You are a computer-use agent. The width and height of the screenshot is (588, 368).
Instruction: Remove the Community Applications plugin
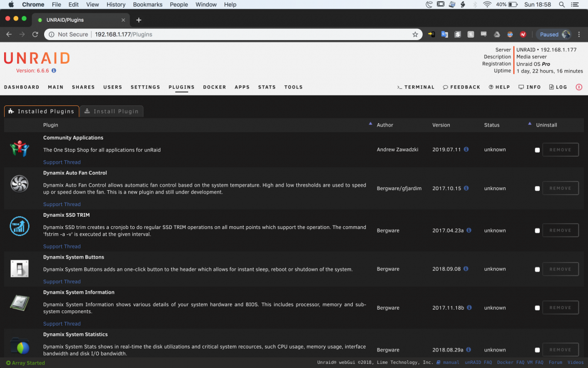pos(560,150)
